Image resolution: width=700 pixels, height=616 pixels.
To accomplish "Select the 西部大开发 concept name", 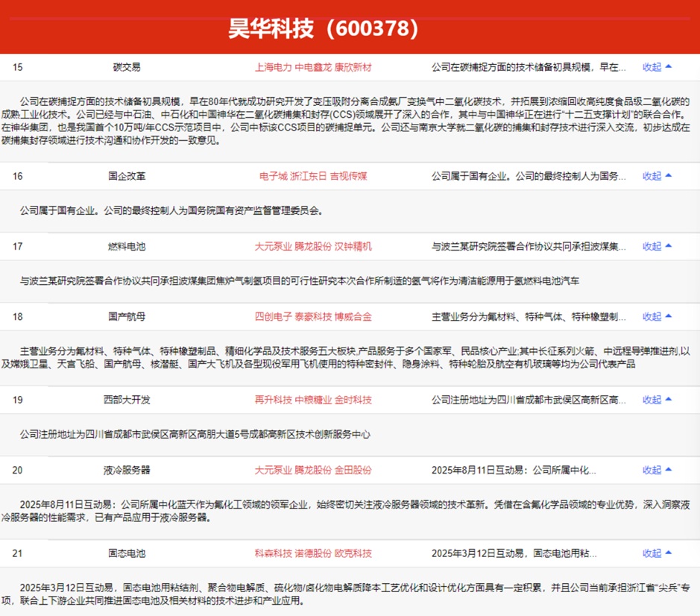I will click(127, 400).
